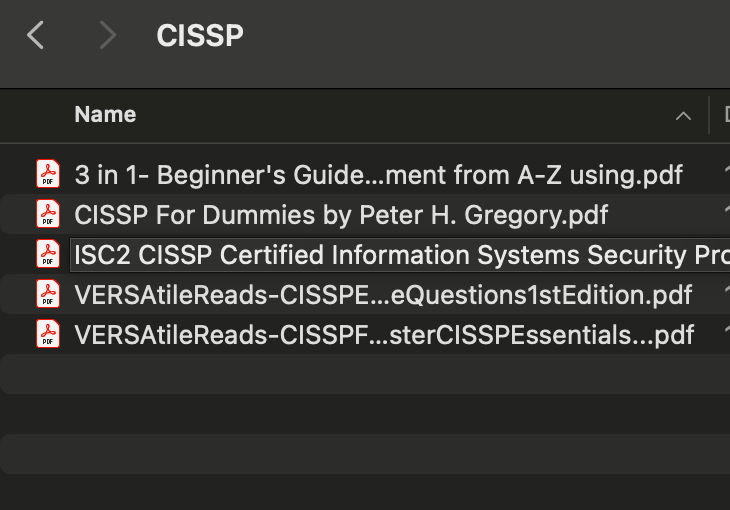Click the PDF icon beside CISSP For Dummies
This screenshot has height=510, width=730.
click(x=48, y=214)
